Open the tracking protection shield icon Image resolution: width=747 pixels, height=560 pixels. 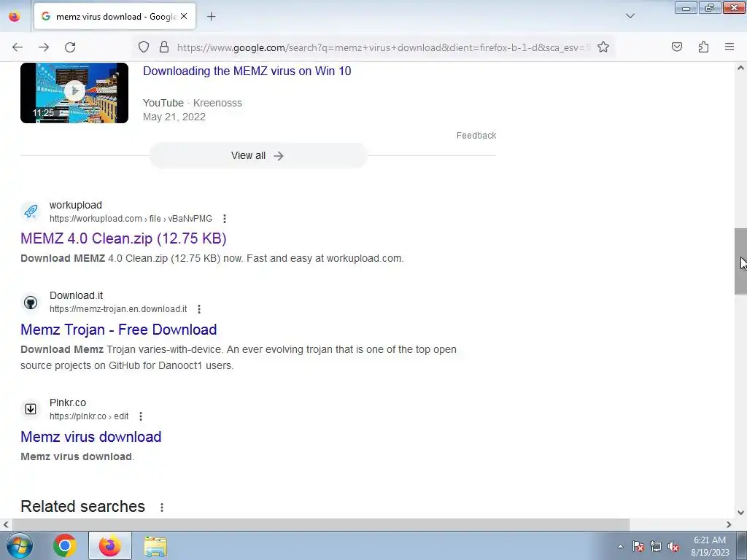click(144, 47)
